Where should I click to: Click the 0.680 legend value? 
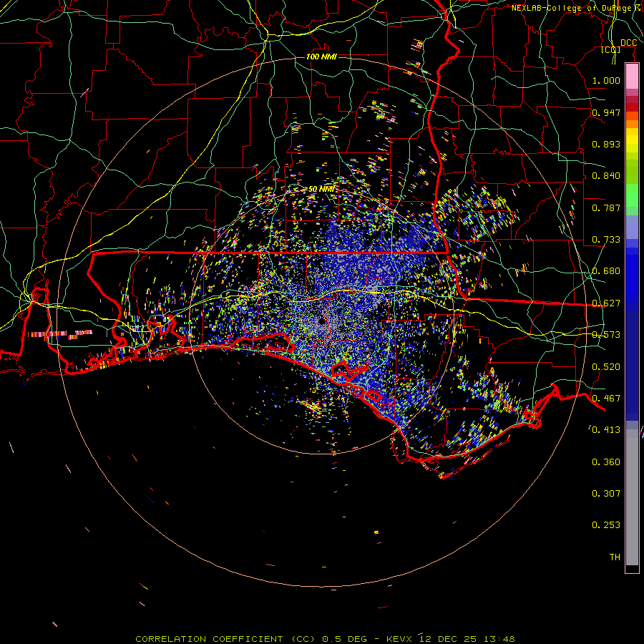pos(606,271)
